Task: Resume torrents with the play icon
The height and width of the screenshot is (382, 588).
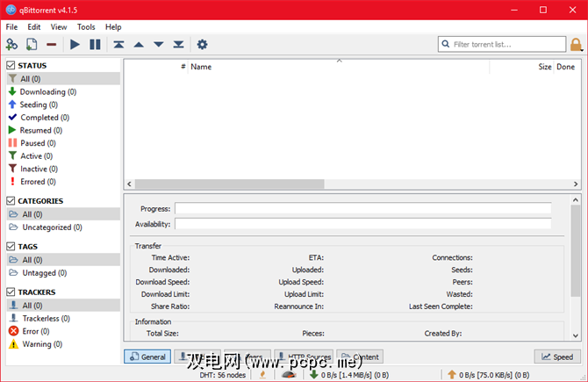Action: (75, 44)
